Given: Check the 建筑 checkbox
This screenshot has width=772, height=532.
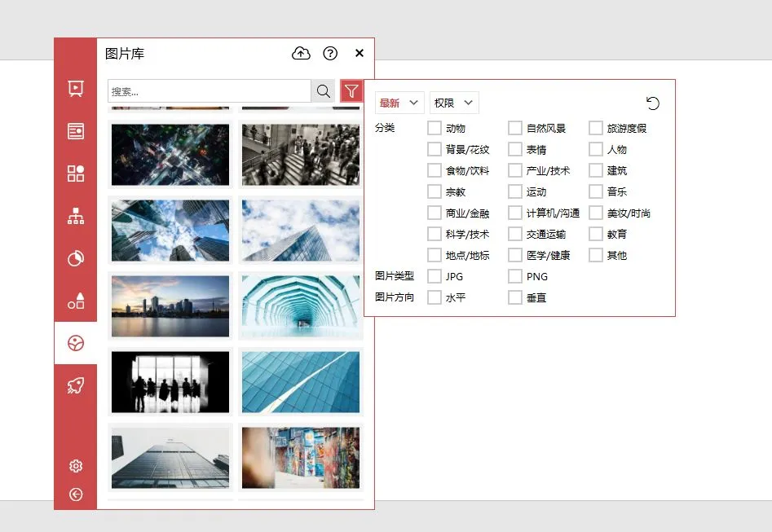Looking at the screenshot, I should (596, 170).
